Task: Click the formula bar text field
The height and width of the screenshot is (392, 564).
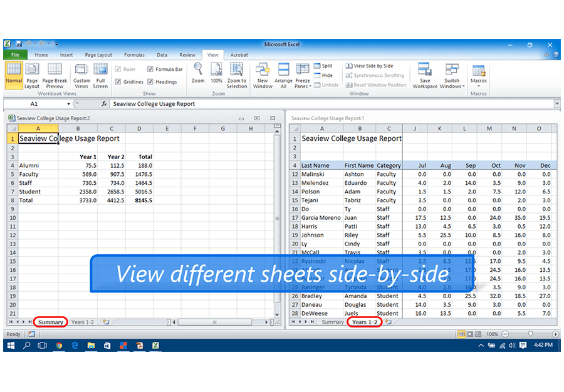Action: point(332,104)
